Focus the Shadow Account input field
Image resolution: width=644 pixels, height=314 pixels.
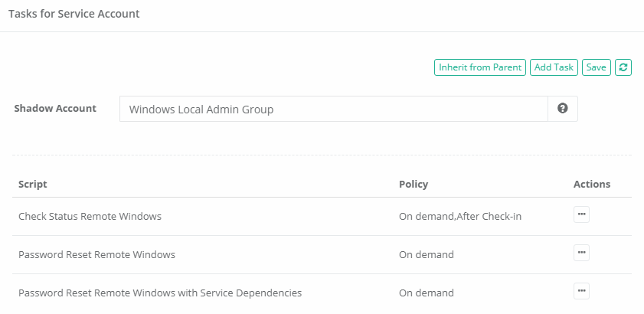pyautogui.click(x=333, y=109)
